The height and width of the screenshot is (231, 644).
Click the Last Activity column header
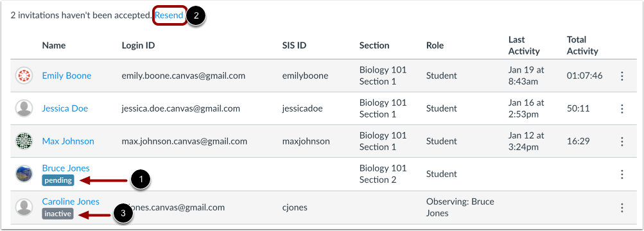(524, 46)
